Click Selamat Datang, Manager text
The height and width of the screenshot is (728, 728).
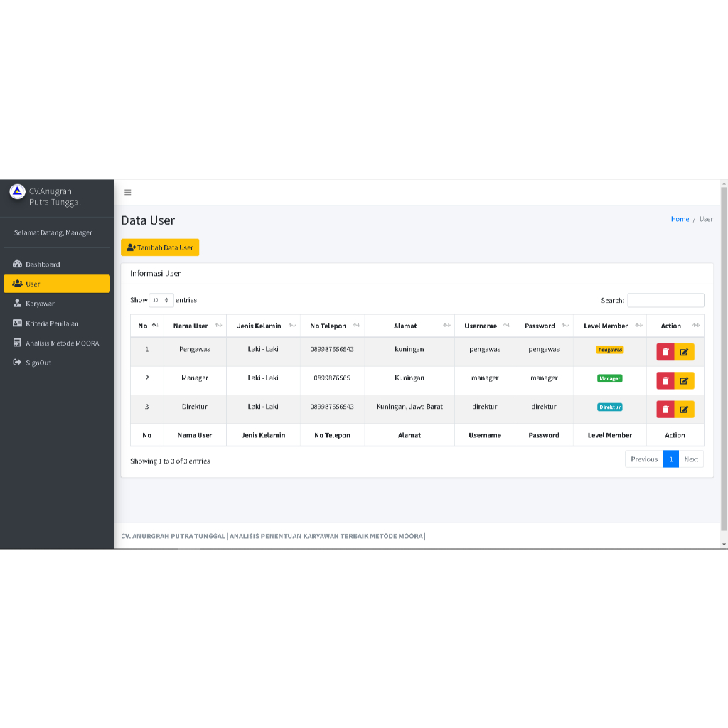coord(53,232)
